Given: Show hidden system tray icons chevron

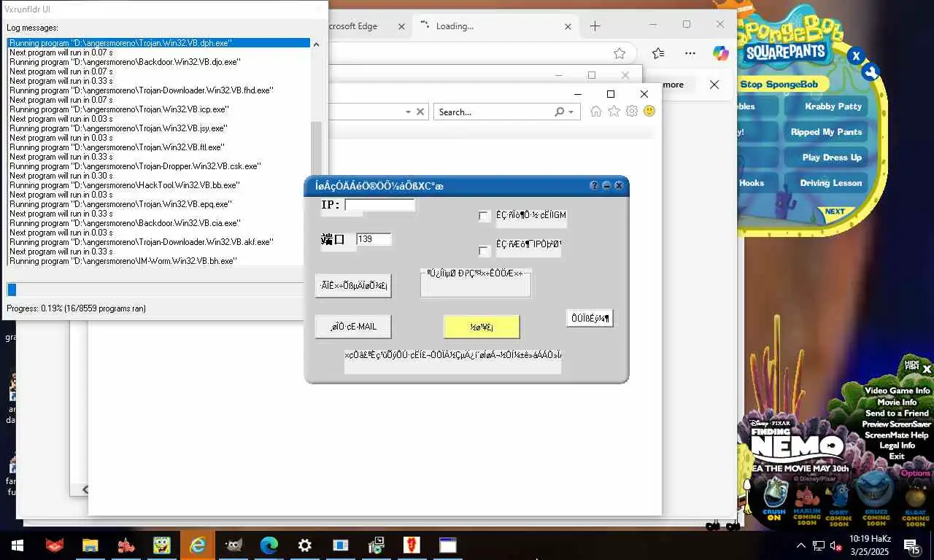Looking at the screenshot, I should coord(800,545).
